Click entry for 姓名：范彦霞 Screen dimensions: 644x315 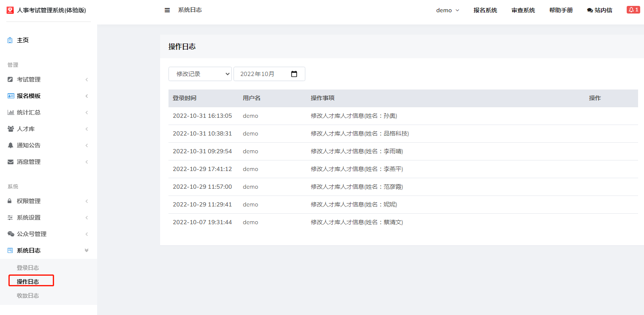point(357,187)
